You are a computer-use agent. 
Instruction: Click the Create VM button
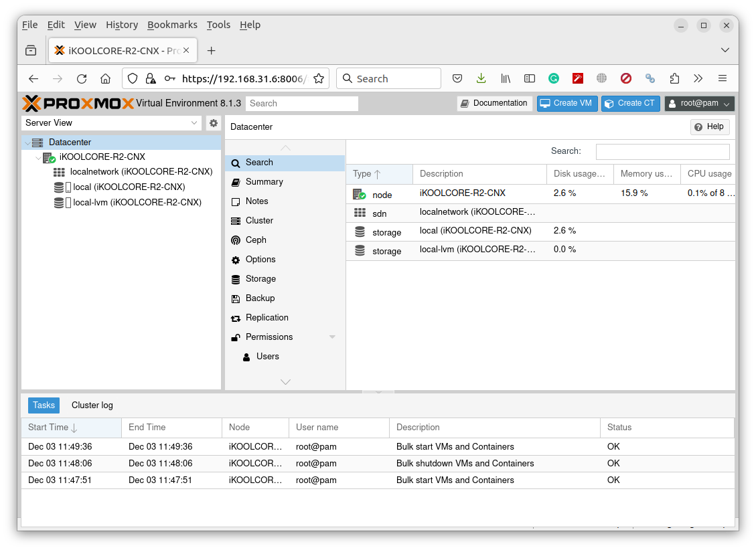click(567, 103)
